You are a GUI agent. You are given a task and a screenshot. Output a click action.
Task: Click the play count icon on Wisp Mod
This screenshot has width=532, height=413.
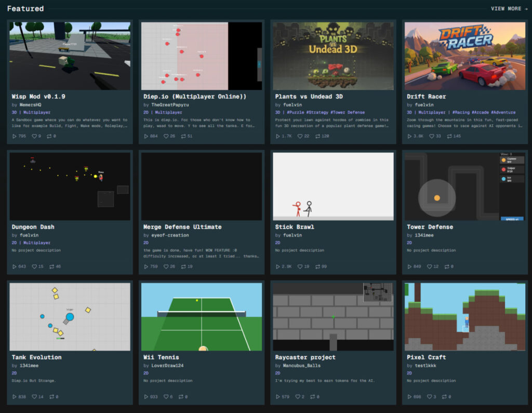pyautogui.click(x=15, y=136)
